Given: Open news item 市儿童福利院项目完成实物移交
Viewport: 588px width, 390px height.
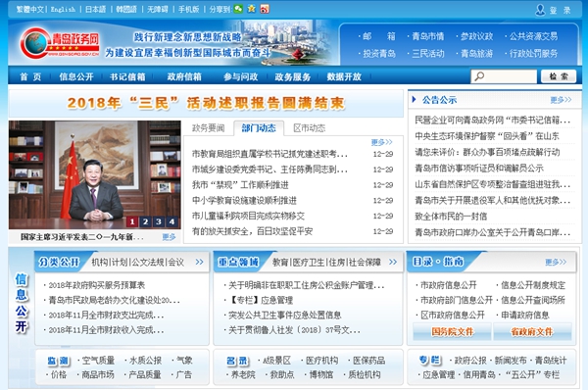Looking at the screenshot, I should (x=248, y=216).
